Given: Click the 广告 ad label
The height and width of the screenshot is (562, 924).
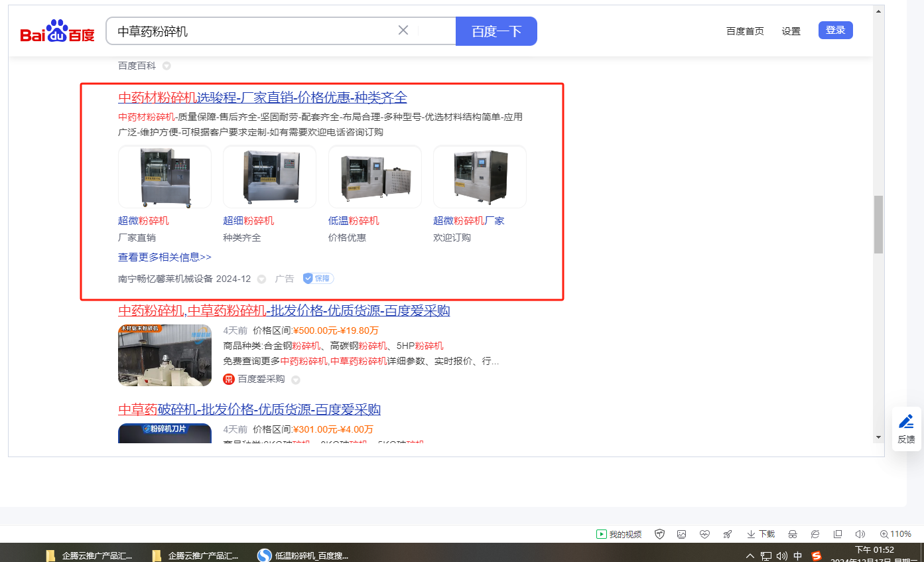Looking at the screenshot, I should 285,279.
